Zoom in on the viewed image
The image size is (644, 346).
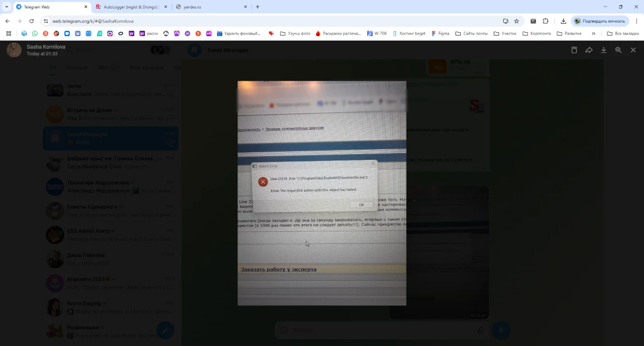618,50
